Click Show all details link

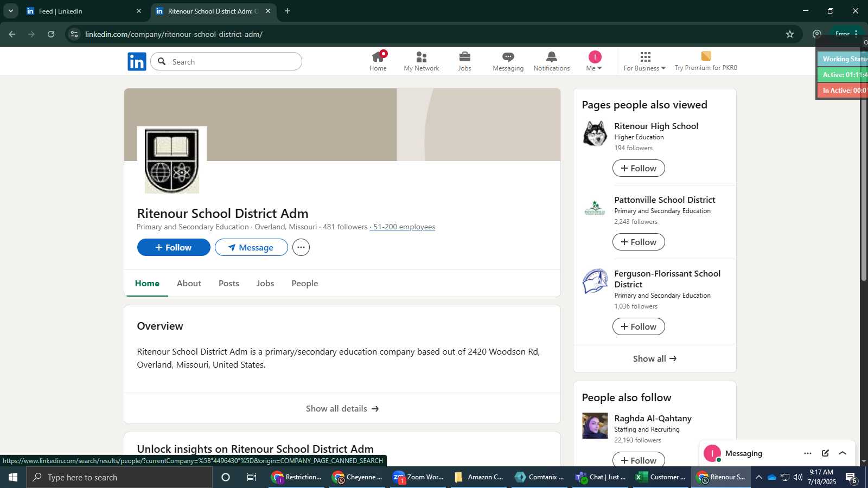click(x=342, y=408)
